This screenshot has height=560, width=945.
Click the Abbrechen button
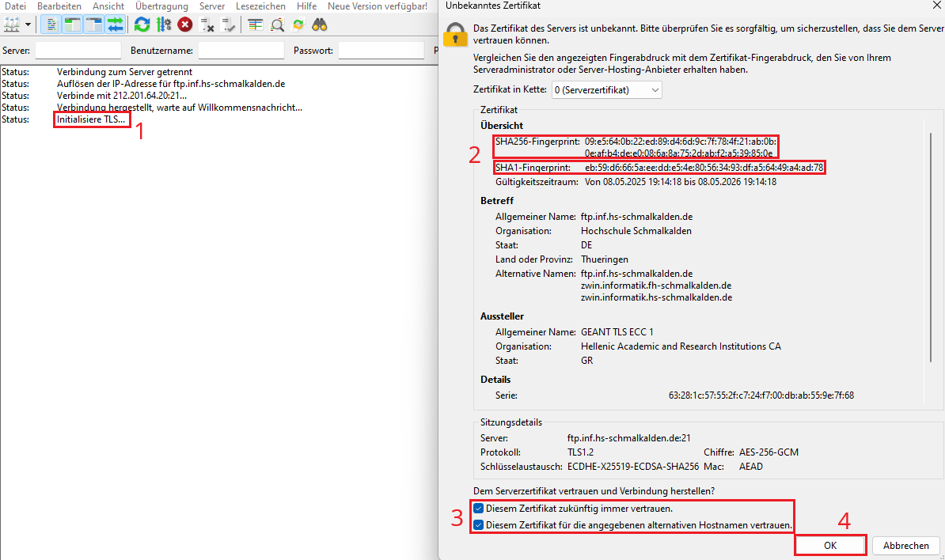coord(905,546)
